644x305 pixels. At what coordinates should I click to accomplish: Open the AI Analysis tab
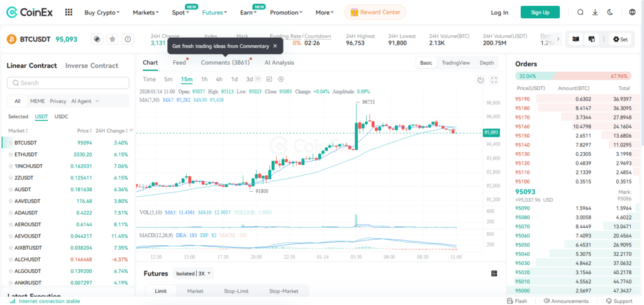[279, 63]
